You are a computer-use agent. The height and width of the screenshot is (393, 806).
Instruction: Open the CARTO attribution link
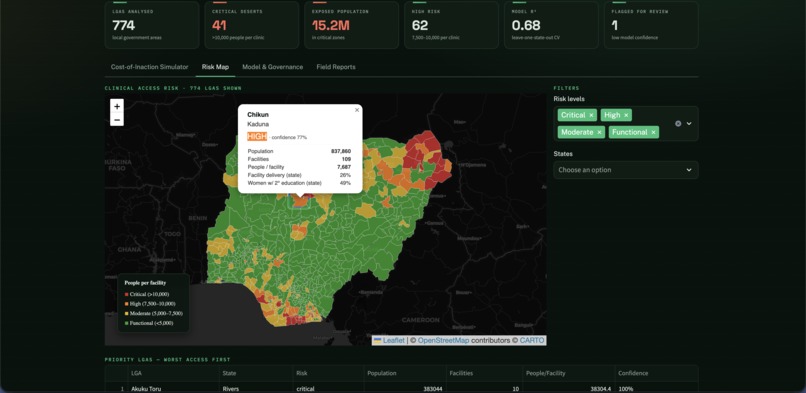532,340
